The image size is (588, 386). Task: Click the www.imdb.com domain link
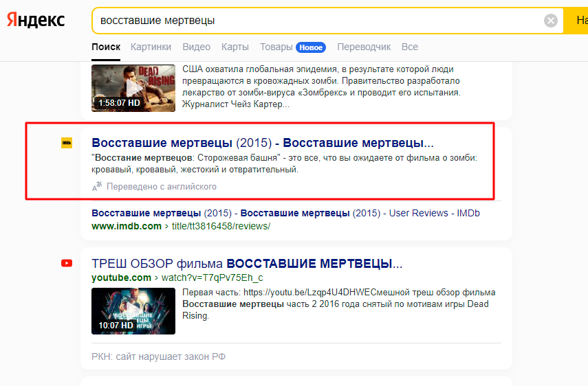tap(127, 226)
